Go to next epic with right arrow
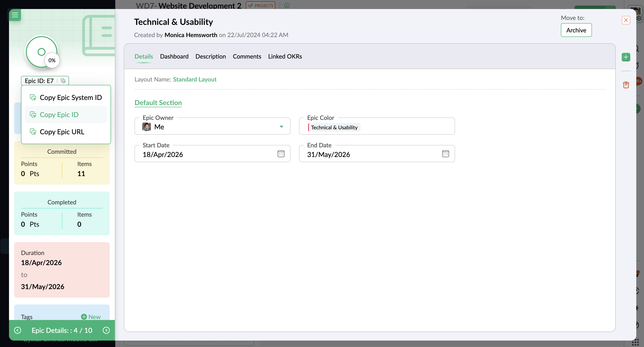The image size is (644, 347). click(x=106, y=330)
